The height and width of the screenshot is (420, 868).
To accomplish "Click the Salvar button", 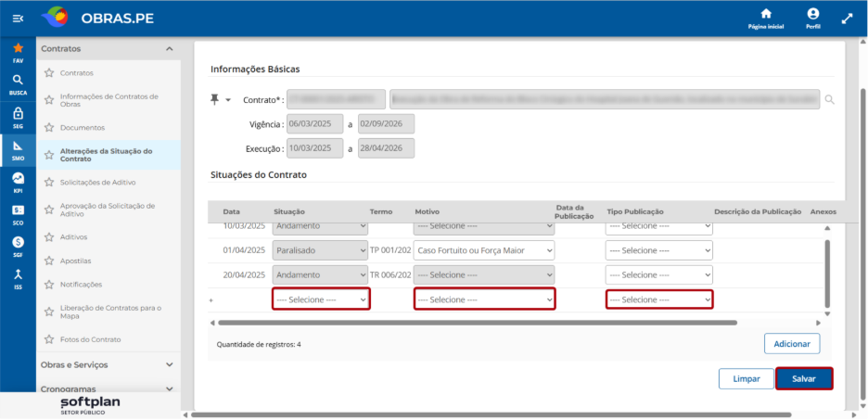I will pos(804,379).
